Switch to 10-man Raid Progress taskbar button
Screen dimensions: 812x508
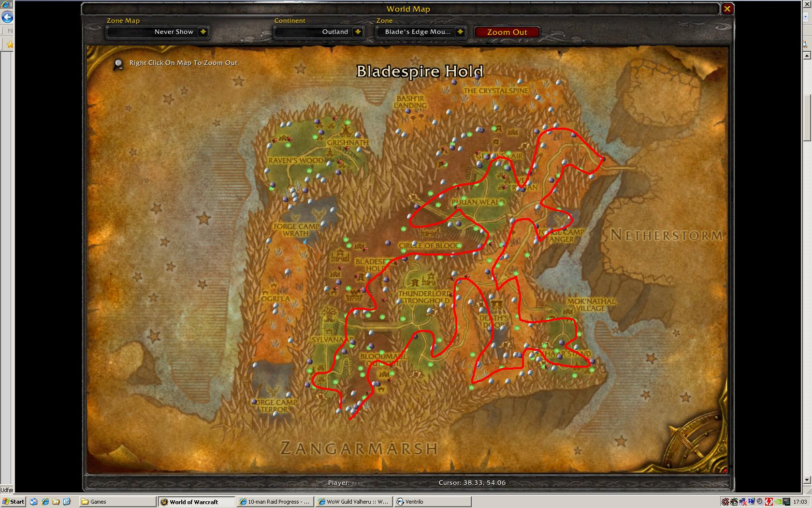point(275,502)
